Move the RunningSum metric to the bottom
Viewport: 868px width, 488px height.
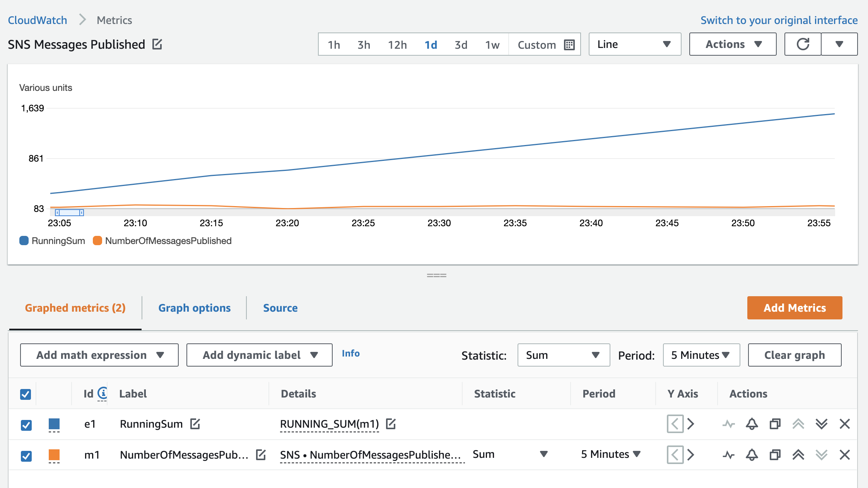(821, 424)
